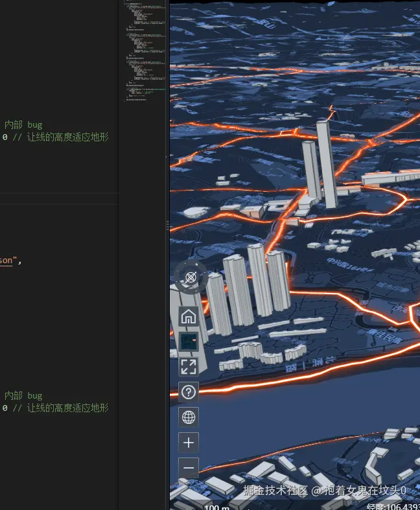Reset map to home view
This screenshot has height=510, width=420.
[x=189, y=316]
